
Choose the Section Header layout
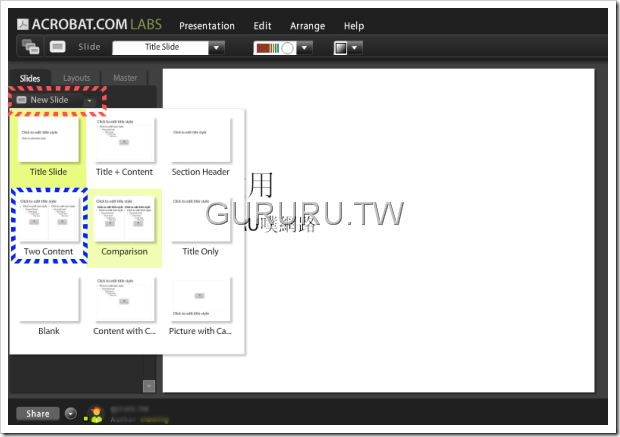(x=200, y=146)
